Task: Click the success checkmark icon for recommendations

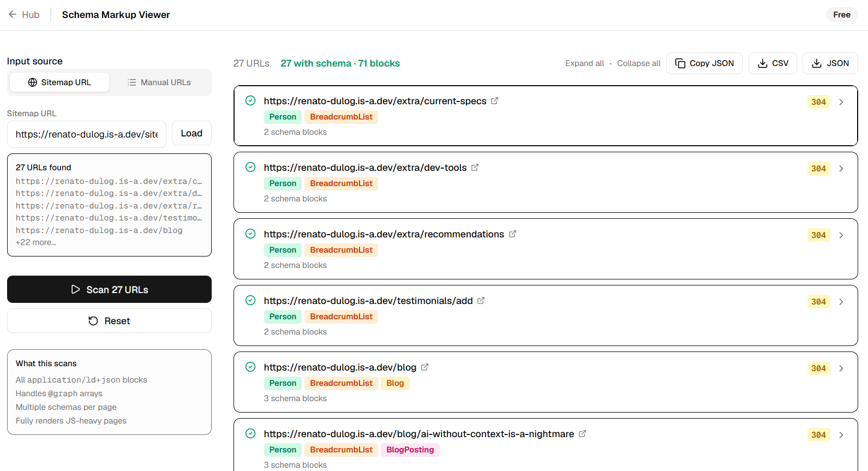Action: [x=250, y=234]
